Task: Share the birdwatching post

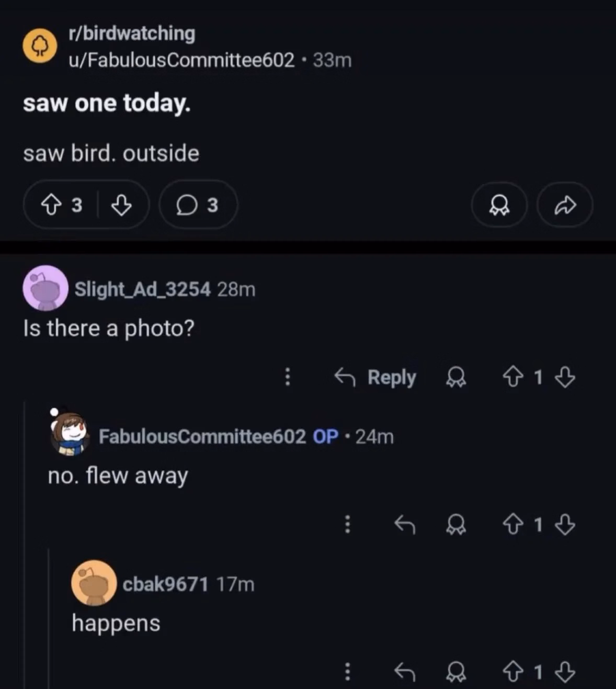Action: coord(565,205)
